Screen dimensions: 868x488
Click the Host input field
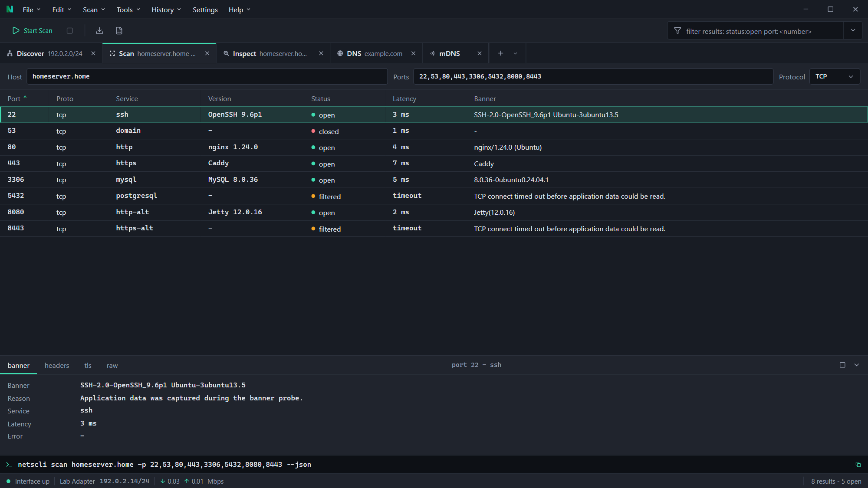(x=207, y=76)
